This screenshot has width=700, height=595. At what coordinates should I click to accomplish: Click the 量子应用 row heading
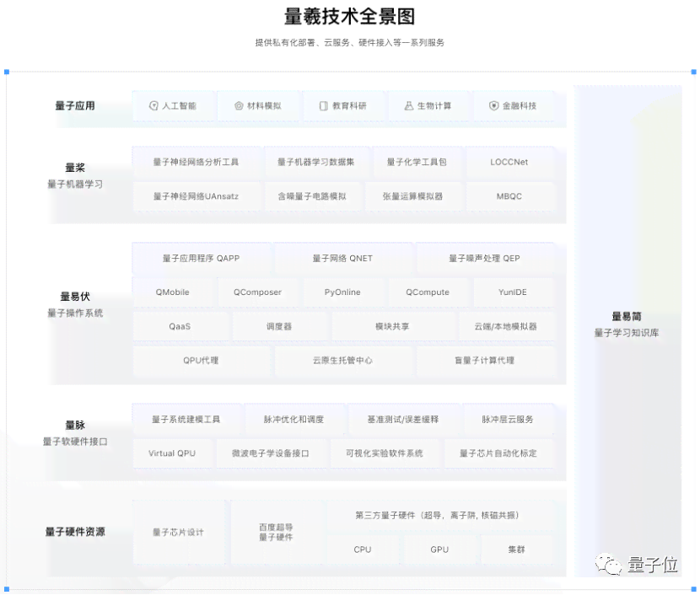(75, 105)
